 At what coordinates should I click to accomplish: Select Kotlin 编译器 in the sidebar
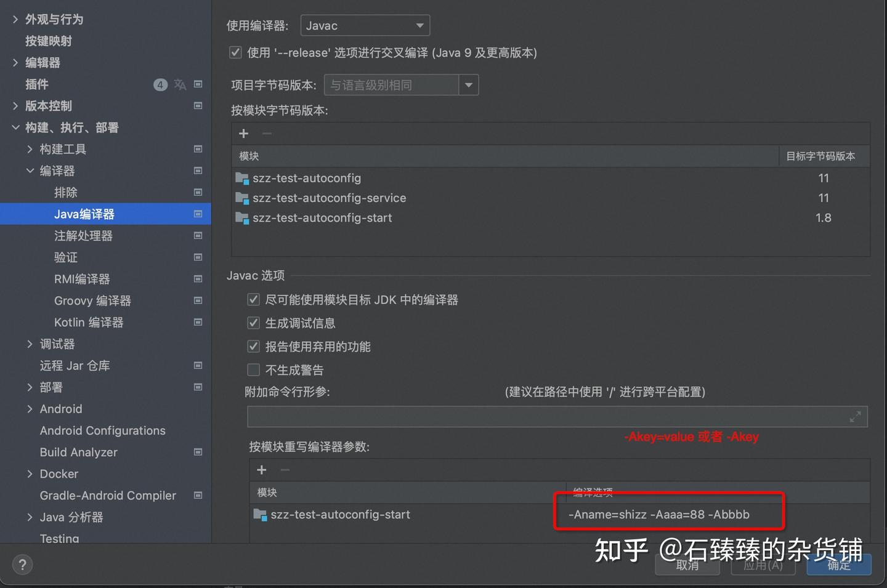88,322
